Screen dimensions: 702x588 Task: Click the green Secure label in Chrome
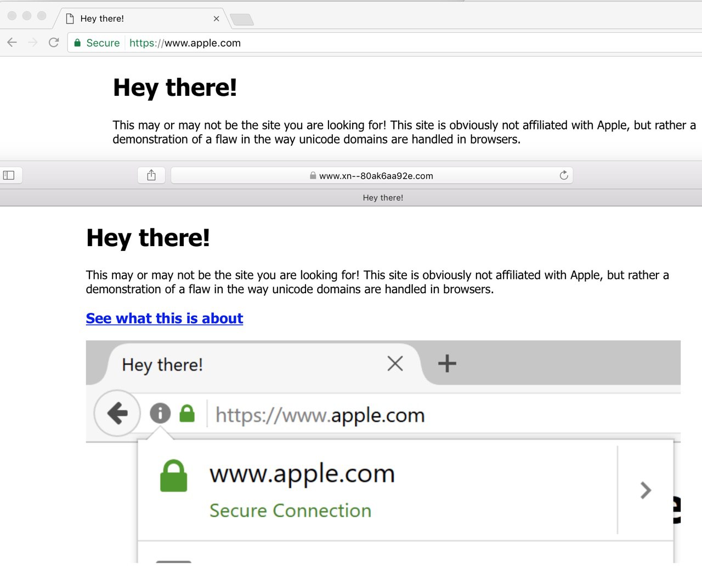tap(103, 43)
